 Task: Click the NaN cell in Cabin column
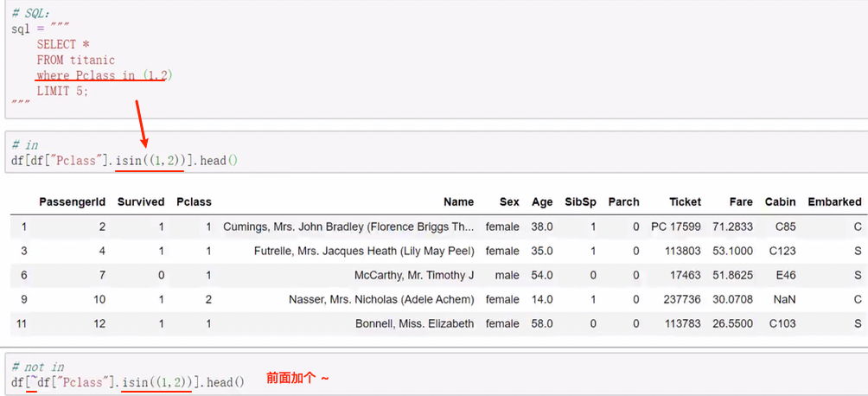(x=783, y=299)
